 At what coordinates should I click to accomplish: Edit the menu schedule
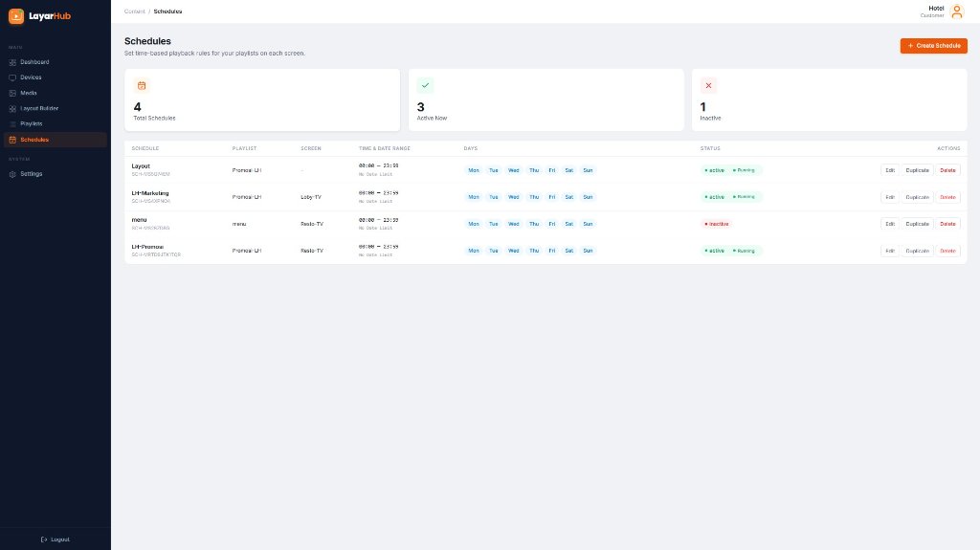coord(890,224)
